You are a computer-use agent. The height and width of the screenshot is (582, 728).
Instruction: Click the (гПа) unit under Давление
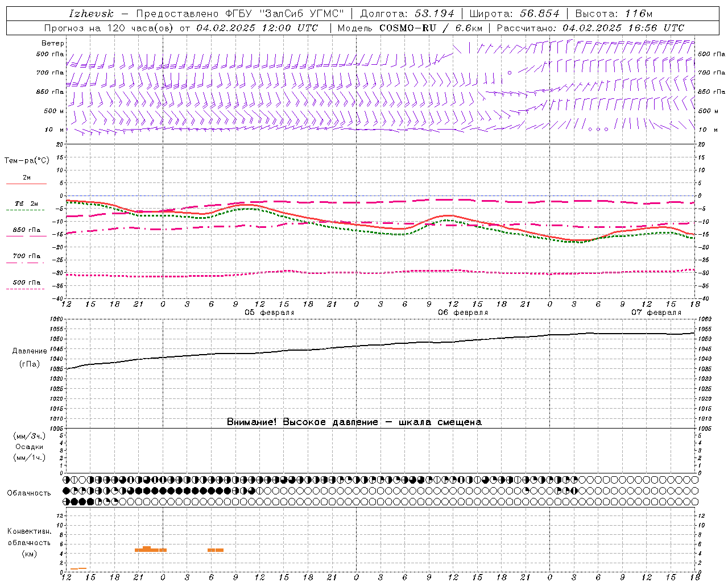click(30, 364)
